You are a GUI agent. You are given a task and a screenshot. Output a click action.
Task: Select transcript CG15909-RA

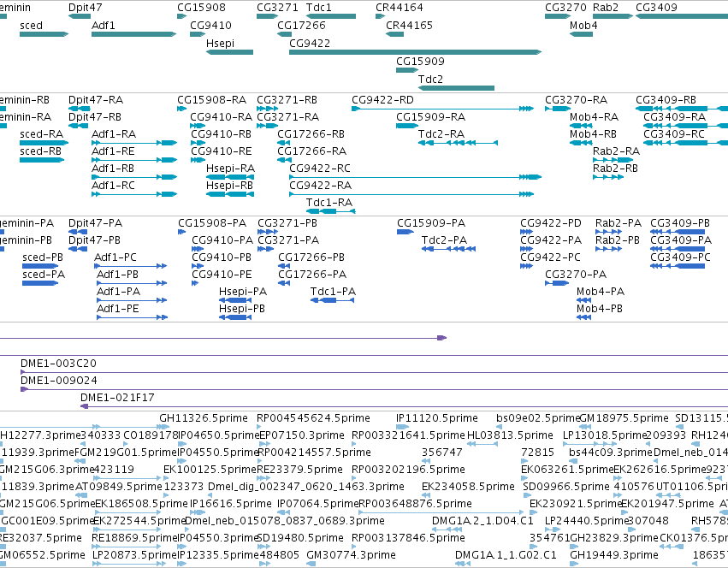(407, 126)
